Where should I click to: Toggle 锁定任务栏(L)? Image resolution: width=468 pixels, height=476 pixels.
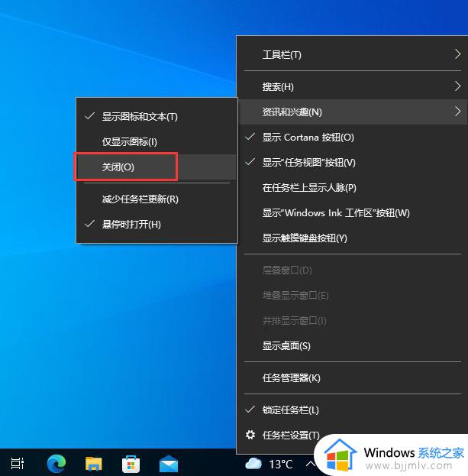353,410
